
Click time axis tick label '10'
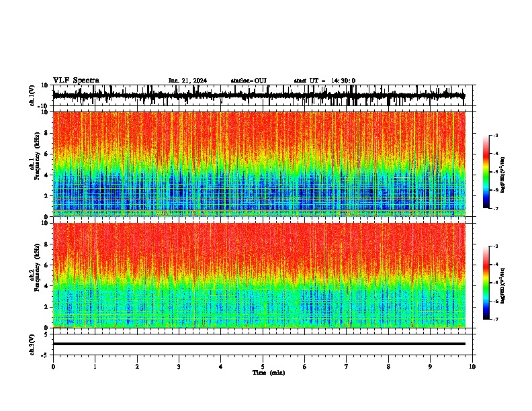pos(472,367)
